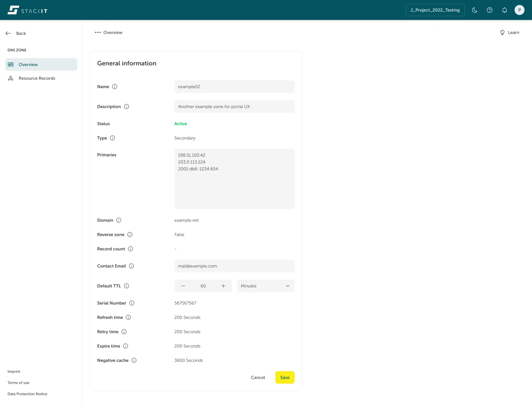Screen dimensions: 532x407
Task: Open the profile avatar menu
Action: [x=519, y=10]
